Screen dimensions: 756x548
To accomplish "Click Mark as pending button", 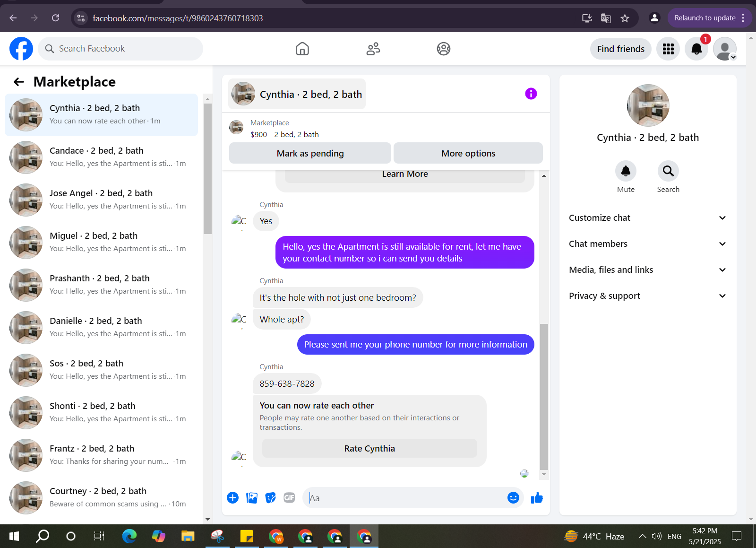I will (x=310, y=153).
